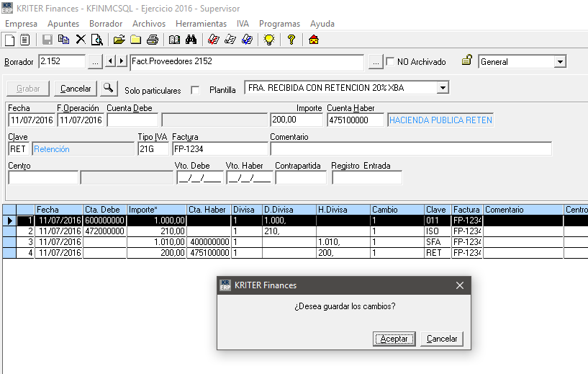The width and height of the screenshot is (588, 374).
Task: Select grid cell 472000000 in row 2
Action: click(x=104, y=231)
